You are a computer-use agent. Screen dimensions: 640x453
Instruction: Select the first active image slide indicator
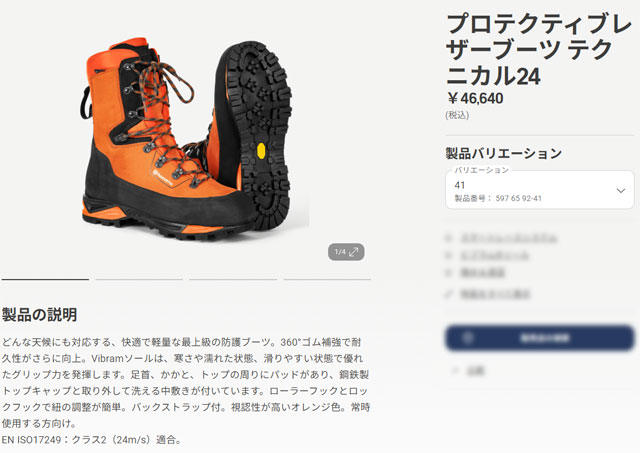[45, 280]
